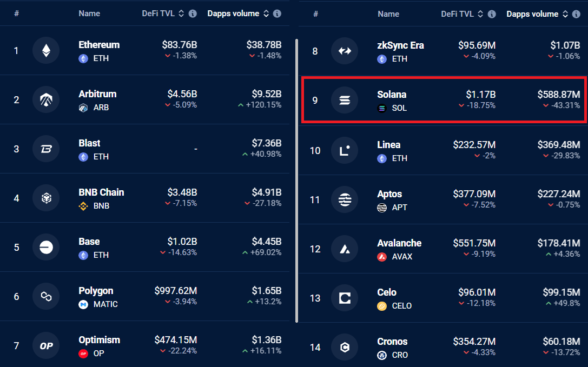Show info tooltip for left DeFi TVL
The height and width of the screenshot is (367, 588).
(x=193, y=14)
